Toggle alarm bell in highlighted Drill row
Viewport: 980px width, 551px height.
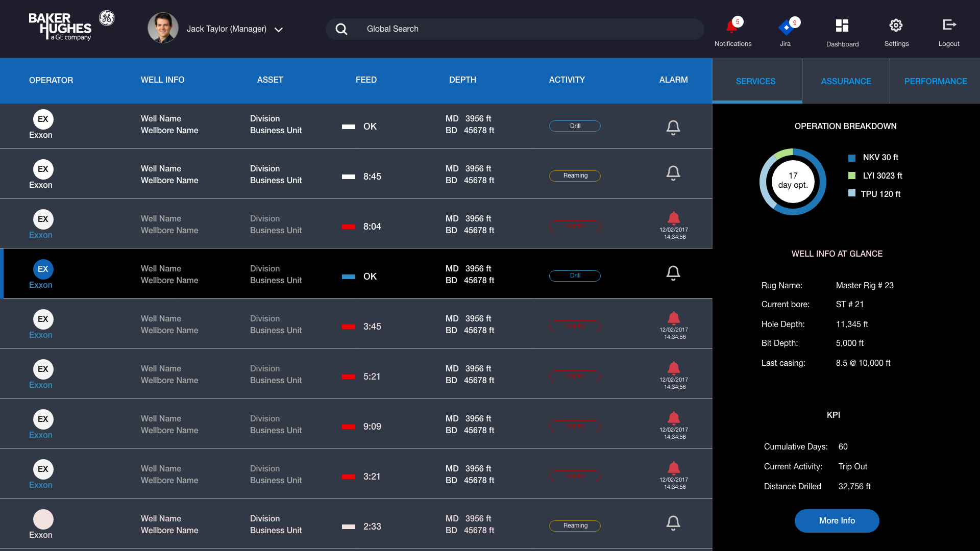673,273
